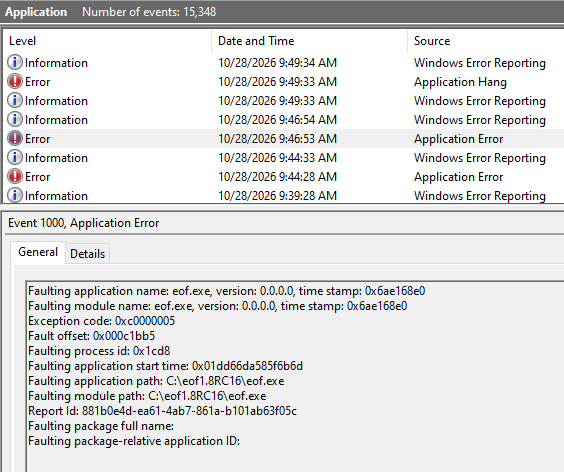Click Exception code: 0xc0000005 line
This screenshot has height=472, width=564.
tap(101, 321)
